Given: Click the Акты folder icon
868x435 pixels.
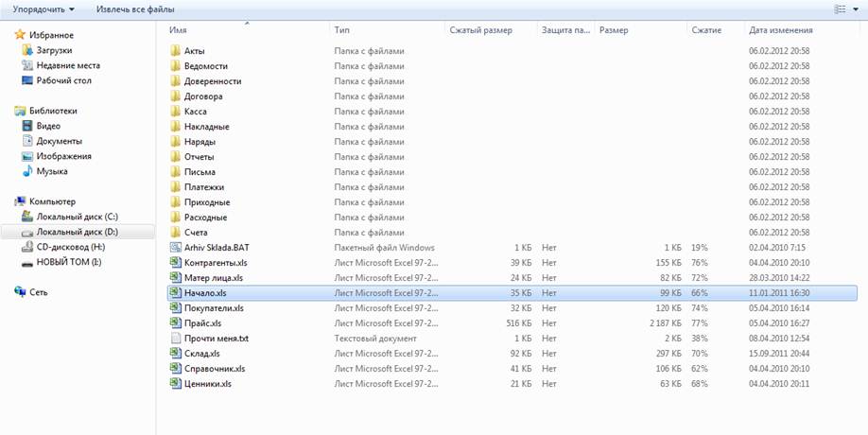Looking at the screenshot, I should coord(176,51).
